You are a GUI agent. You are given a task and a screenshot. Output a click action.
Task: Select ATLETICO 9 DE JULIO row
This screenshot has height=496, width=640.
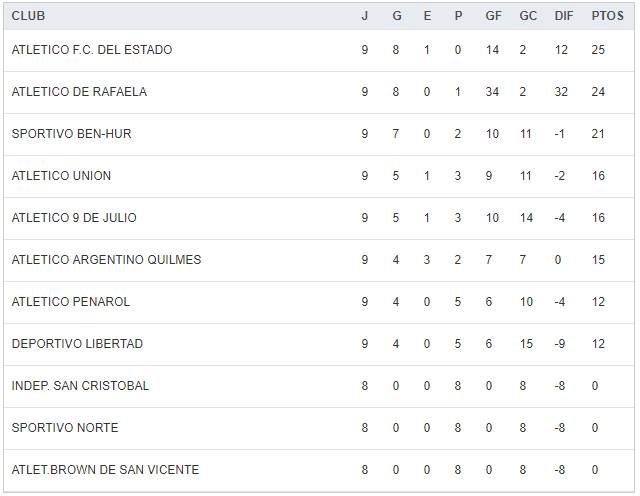tap(74, 218)
